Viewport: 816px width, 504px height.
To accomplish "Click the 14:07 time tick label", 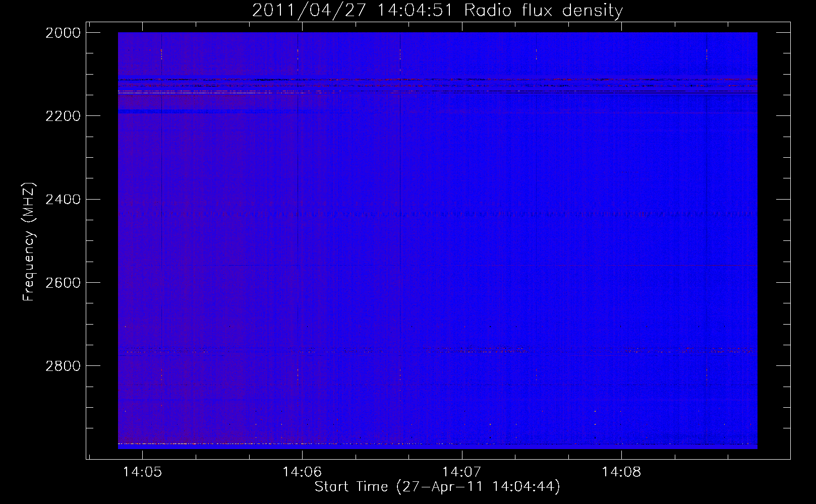I will click(x=461, y=472).
